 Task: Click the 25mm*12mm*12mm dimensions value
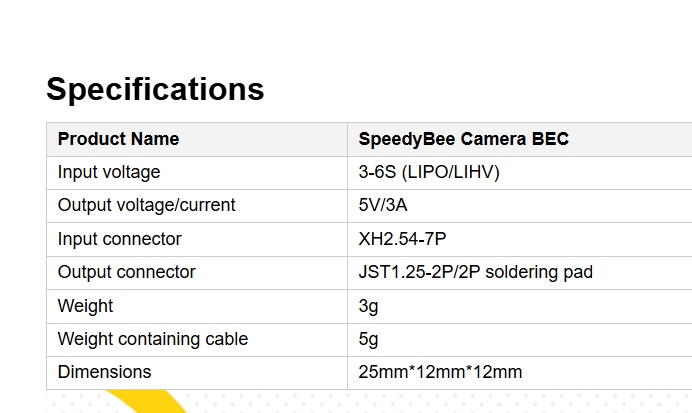point(440,372)
